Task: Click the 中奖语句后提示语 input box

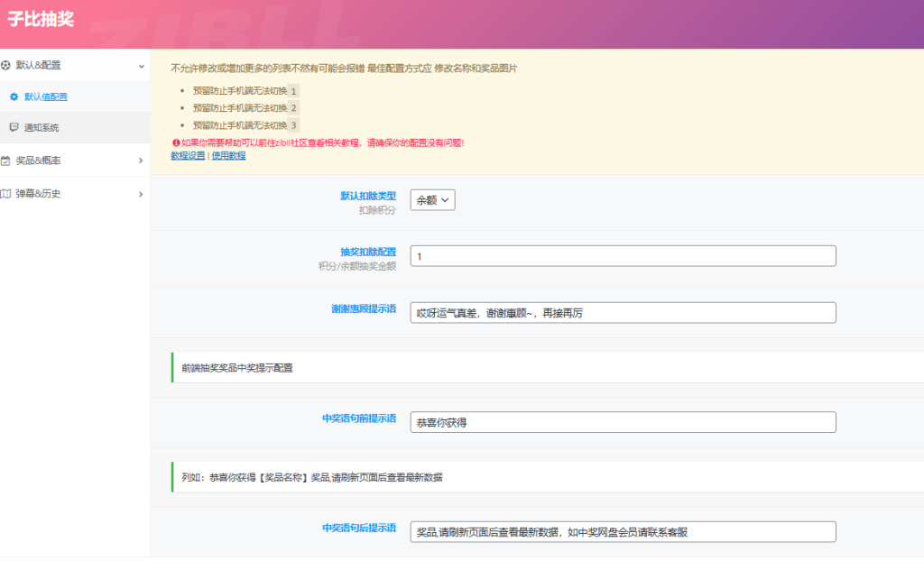Action: 623,532
